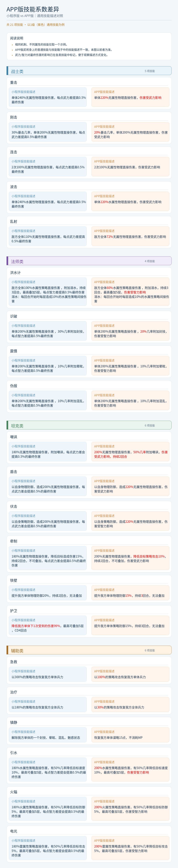Screen dimensions: 178x868
Task: Click the '5 项技能' count badge
Action: pos(150,71)
